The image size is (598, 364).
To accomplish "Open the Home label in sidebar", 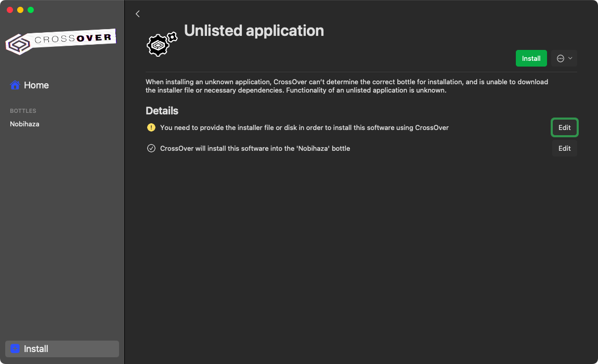I will click(36, 85).
